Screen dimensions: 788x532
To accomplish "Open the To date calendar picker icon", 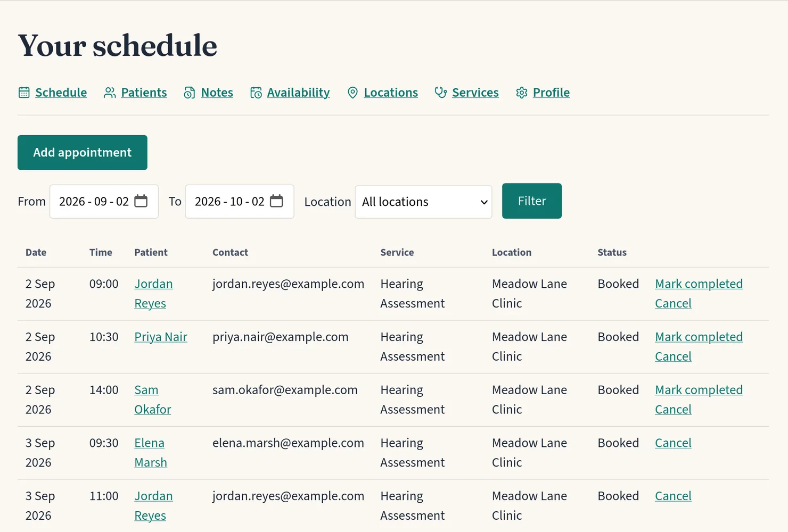I will [277, 201].
